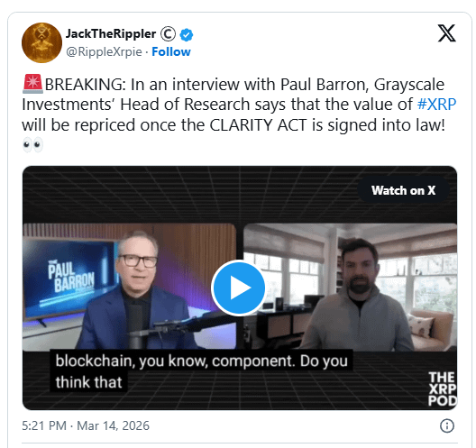
Task: Click The XRP Pod watermark logo
Action: (x=443, y=389)
